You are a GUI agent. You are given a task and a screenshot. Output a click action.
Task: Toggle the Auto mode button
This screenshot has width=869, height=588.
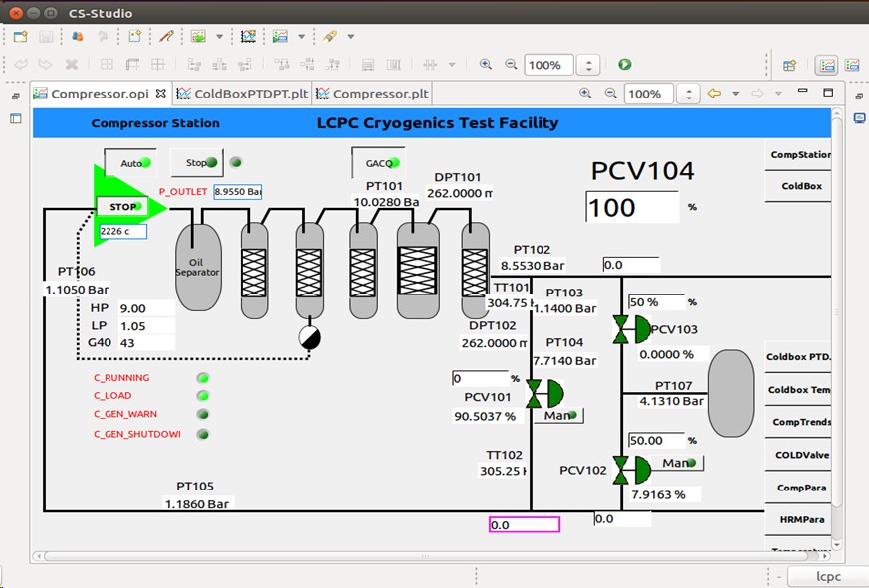(131, 163)
